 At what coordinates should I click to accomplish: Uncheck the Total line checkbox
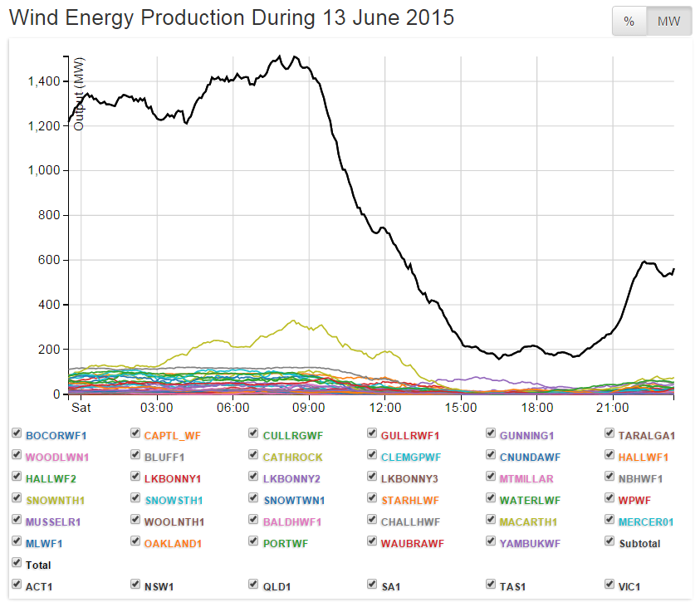[17, 564]
